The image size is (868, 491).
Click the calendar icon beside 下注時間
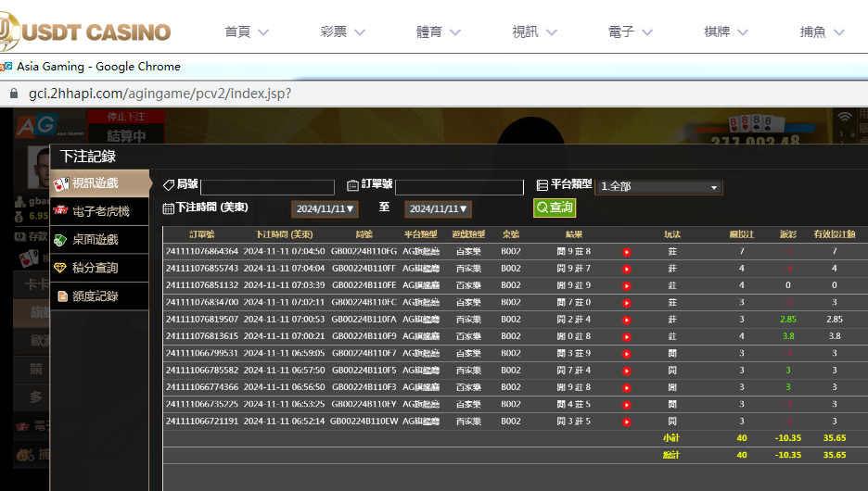click(x=168, y=208)
